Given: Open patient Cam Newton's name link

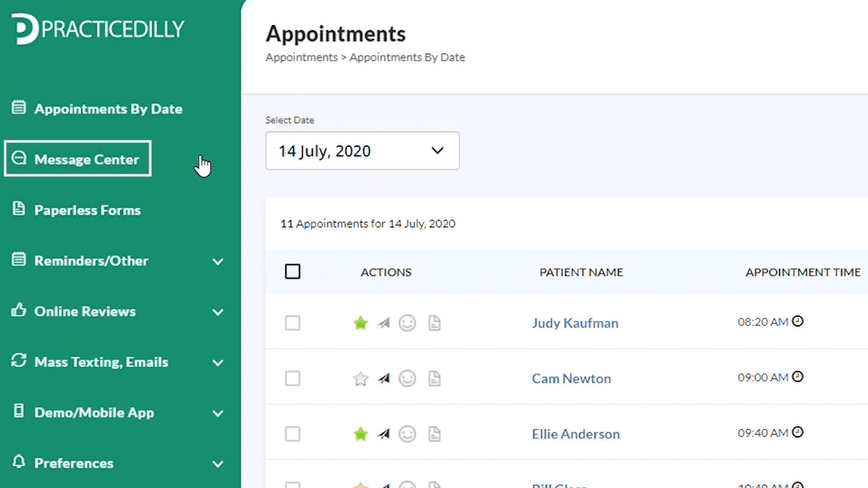Looking at the screenshot, I should coord(571,379).
